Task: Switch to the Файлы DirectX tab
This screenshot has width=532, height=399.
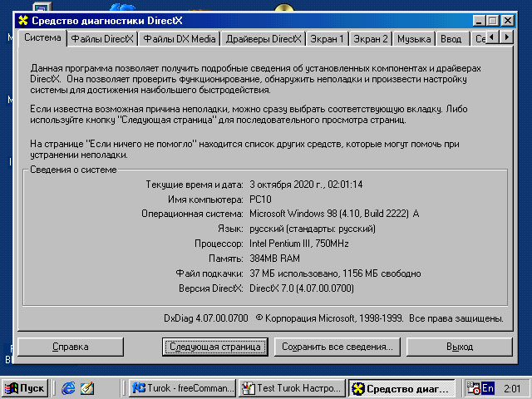Action: (x=102, y=39)
